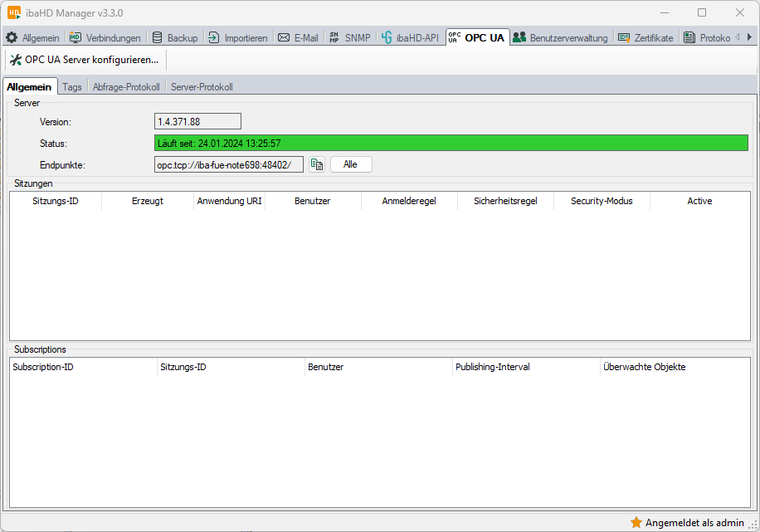Viewport: 760px width, 532px height.
Task: Click Sitzungs-ID header in Subscriptions table
Action: tap(231, 367)
